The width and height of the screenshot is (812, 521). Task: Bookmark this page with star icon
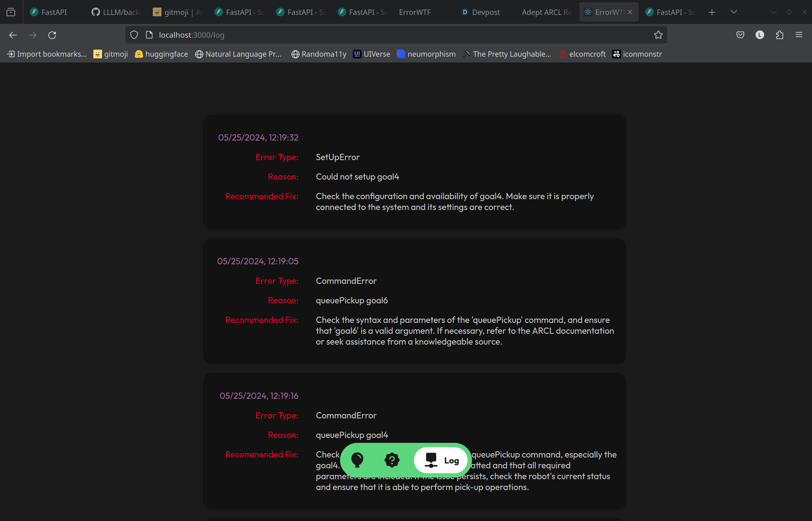(x=658, y=35)
